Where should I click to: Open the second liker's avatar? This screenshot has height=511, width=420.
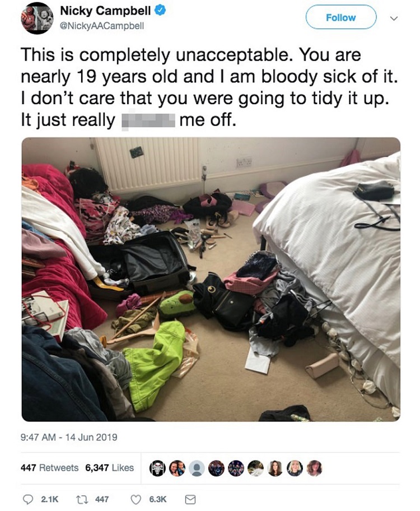(x=177, y=468)
